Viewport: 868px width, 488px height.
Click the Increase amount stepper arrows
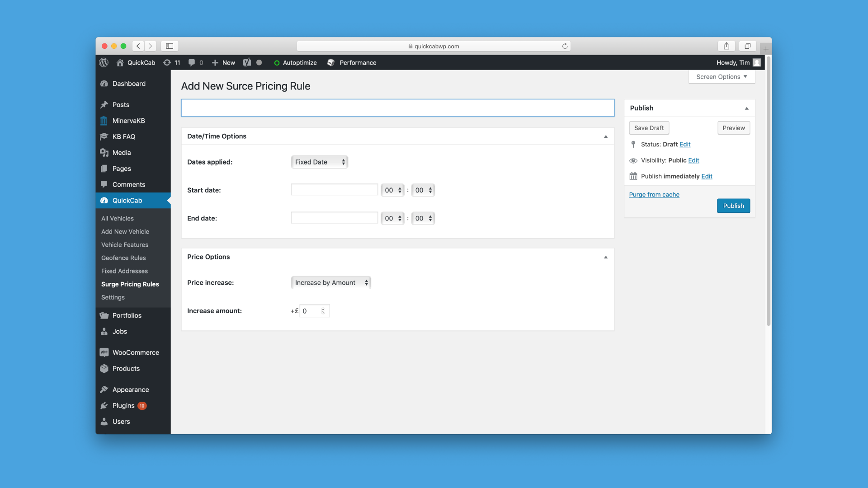(323, 311)
